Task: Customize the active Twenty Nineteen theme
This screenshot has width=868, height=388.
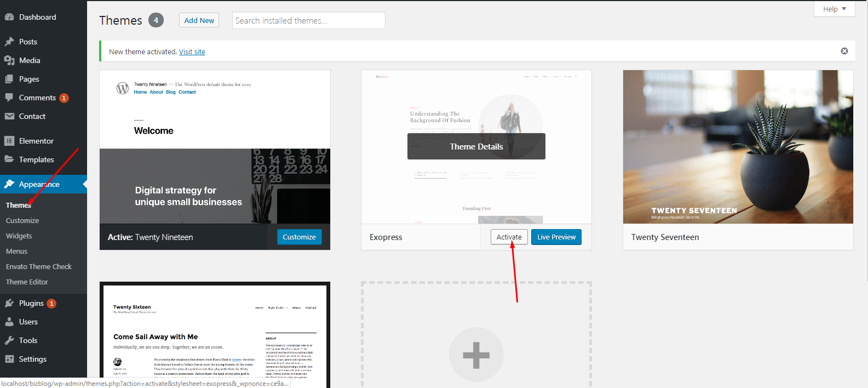Action: pos(299,237)
